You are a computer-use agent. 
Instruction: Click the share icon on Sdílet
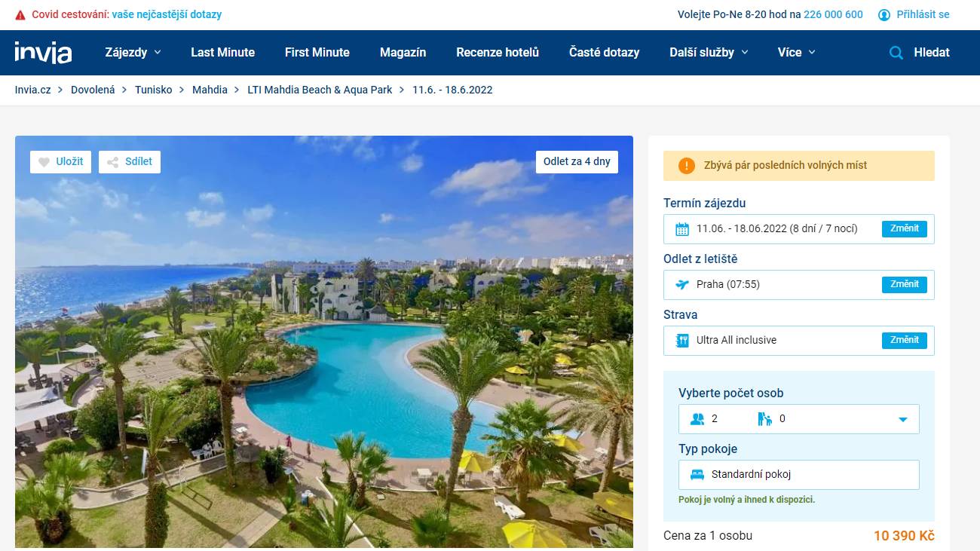click(112, 162)
